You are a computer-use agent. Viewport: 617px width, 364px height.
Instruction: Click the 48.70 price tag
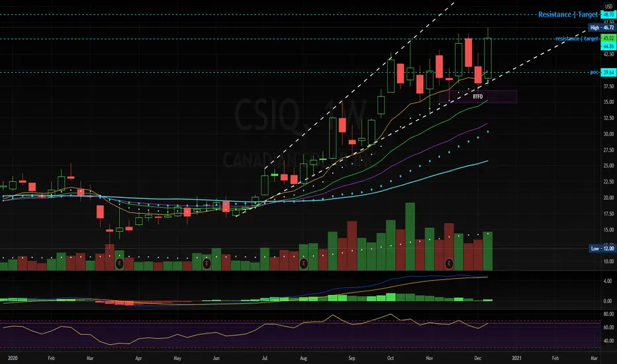pos(608,15)
